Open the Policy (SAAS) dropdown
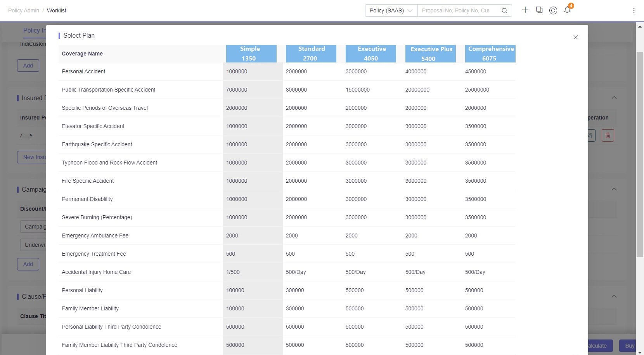 pos(391,10)
